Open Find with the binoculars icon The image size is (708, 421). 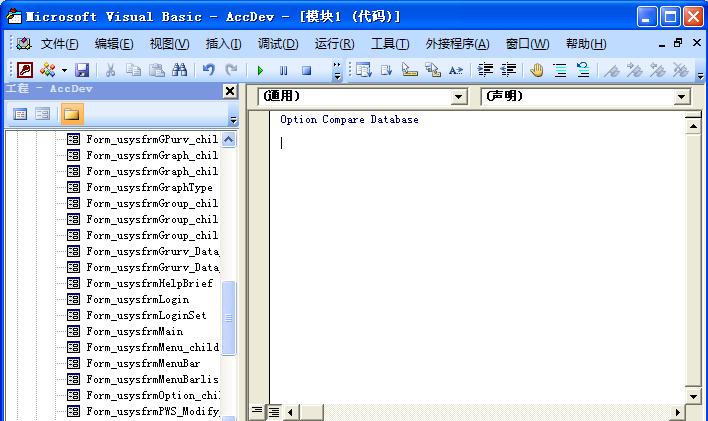(180, 70)
